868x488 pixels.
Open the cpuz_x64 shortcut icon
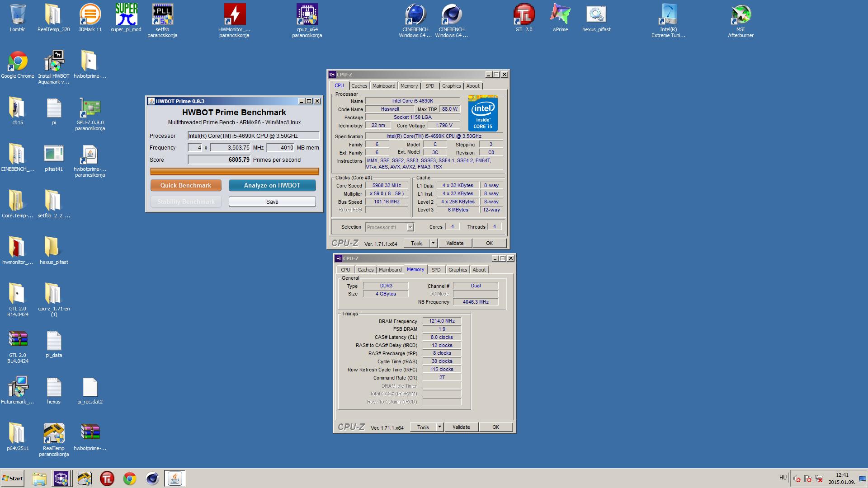[307, 14]
